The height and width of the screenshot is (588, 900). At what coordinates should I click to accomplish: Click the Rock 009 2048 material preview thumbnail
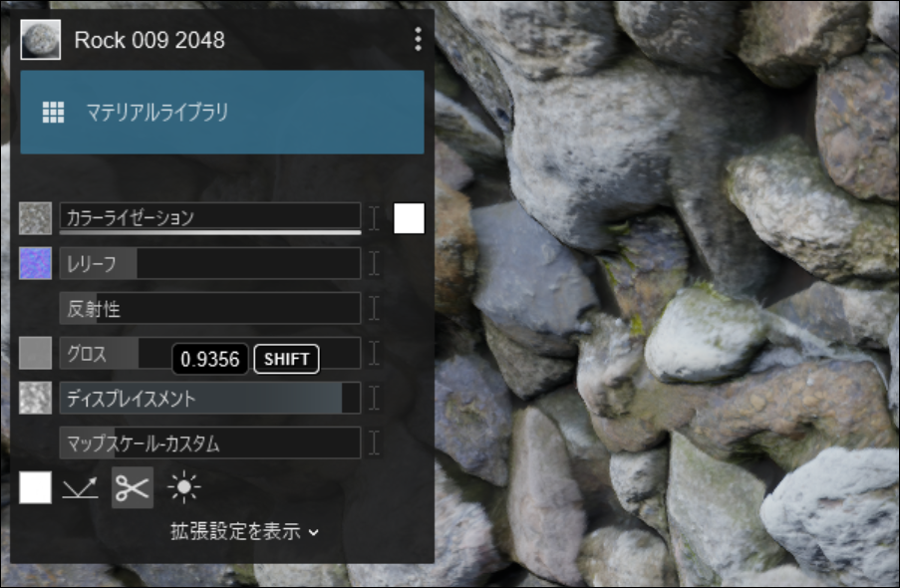click(40, 40)
